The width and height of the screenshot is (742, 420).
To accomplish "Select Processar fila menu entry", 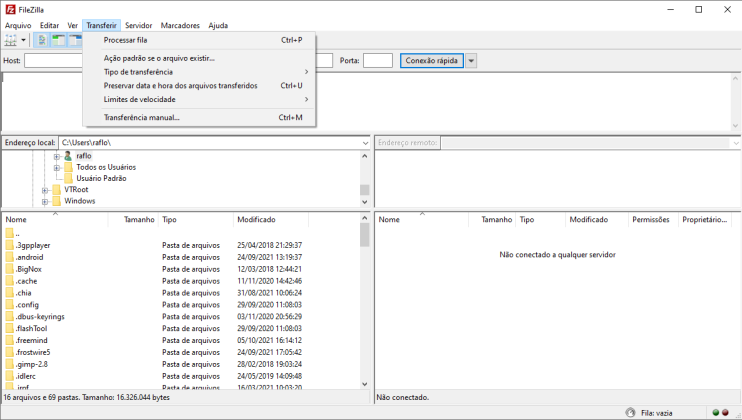I will click(x=199, y=40).
